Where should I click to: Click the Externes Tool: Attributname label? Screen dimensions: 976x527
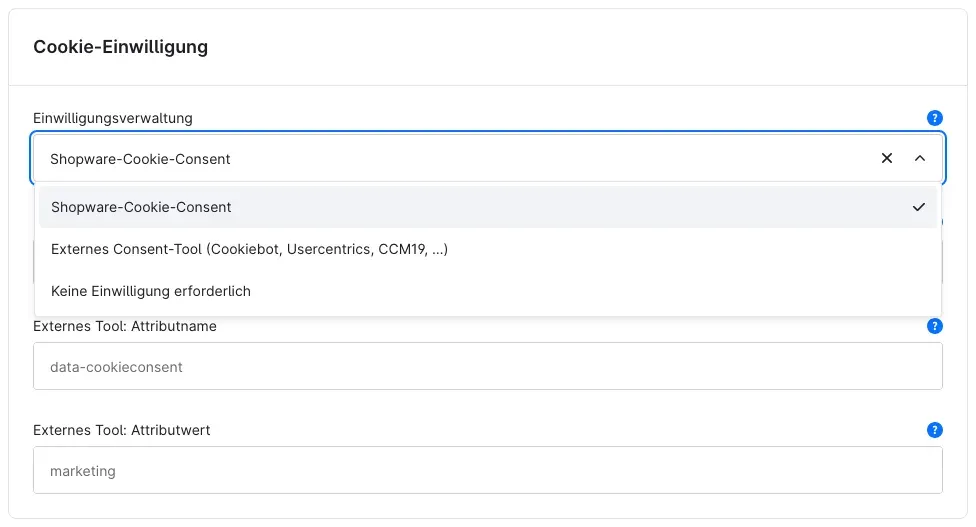coord(125,326)
